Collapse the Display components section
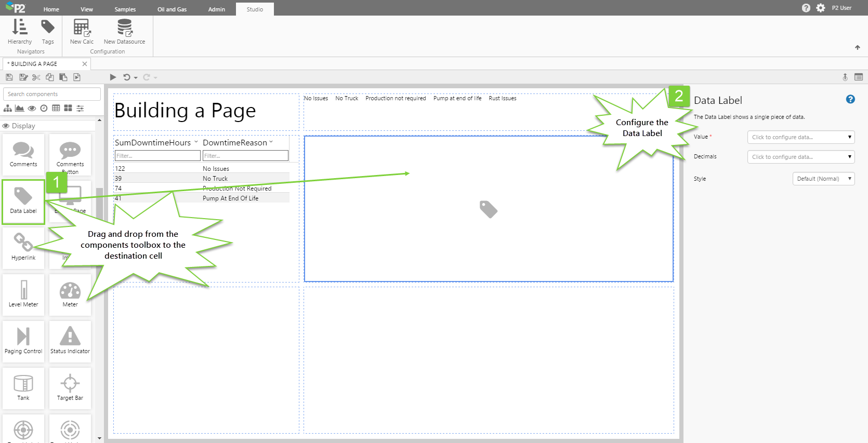The image size is (868, 443). click(x=48, y=126)
